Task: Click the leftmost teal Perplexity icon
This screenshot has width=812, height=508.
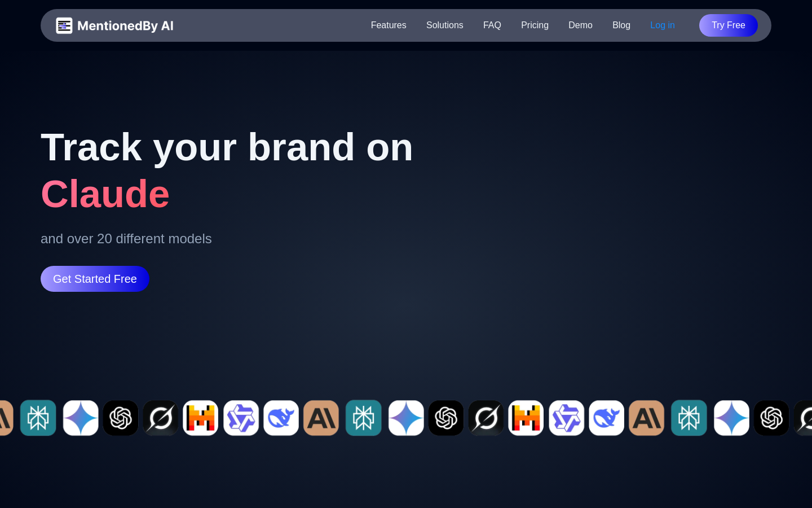Action: pyautogui.click(x=38, y=418)
